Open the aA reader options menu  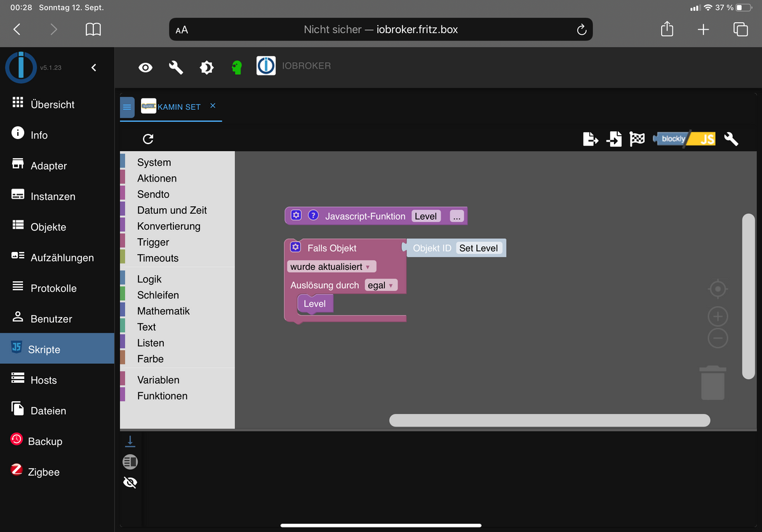click(182, 30)
